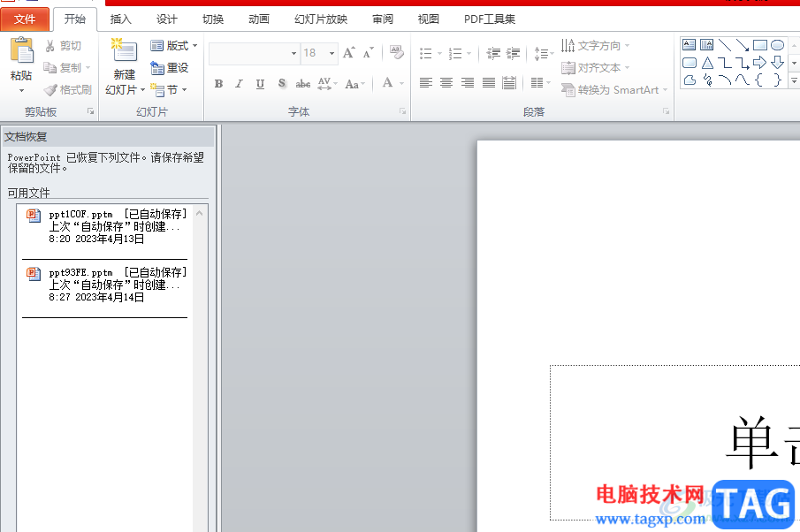This screenshot has height=532, width=800.
Task: Select the straight line shape
Action: [x=725, y=45]
